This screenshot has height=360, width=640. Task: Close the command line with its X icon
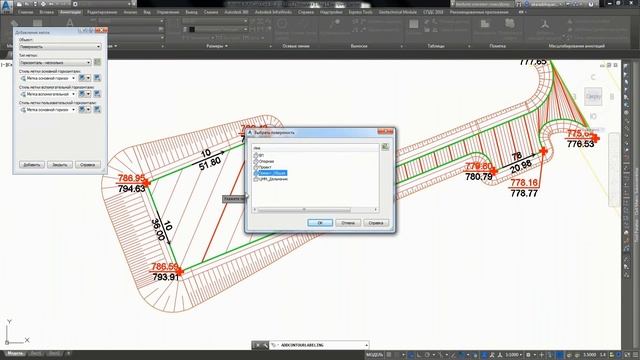257,345
